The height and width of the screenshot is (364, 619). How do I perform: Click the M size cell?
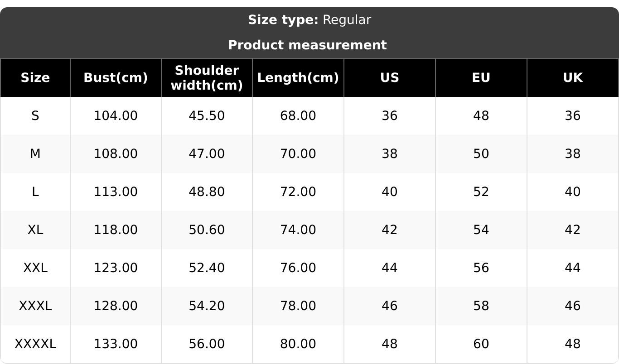click(x=35, y=154)
